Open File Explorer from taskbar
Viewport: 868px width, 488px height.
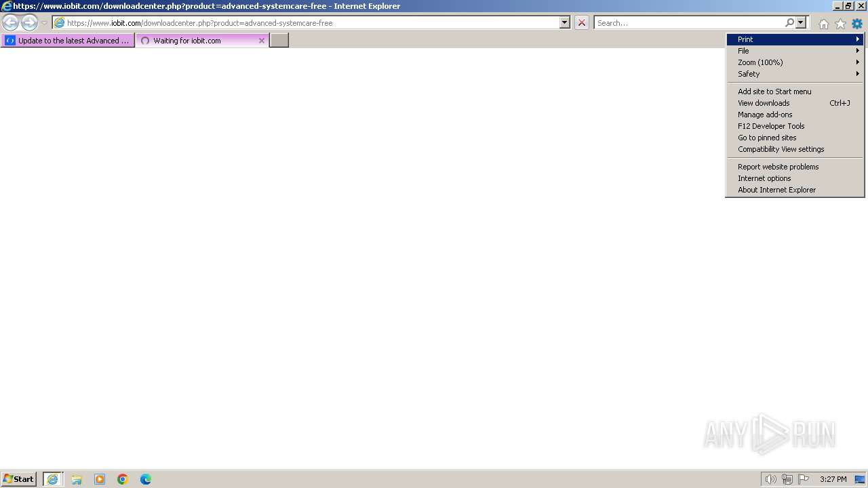pyautogui.click(x=77, y=479)
